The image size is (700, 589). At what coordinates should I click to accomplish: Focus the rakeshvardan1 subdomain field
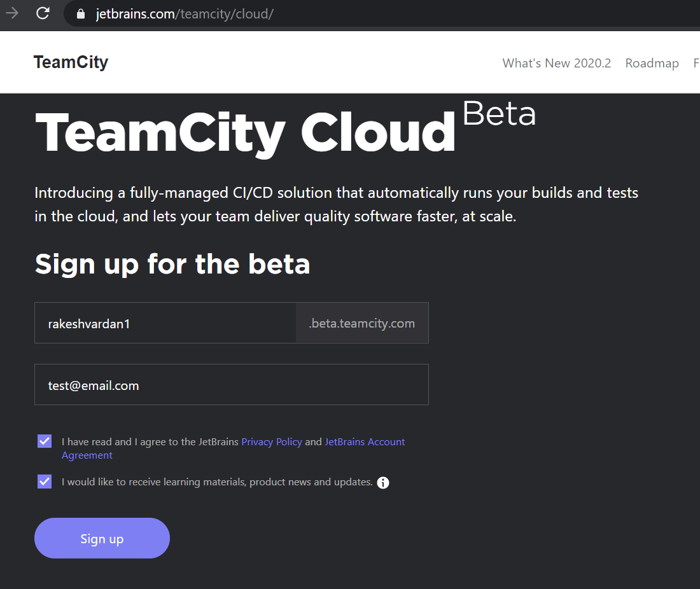pos(165,323)
